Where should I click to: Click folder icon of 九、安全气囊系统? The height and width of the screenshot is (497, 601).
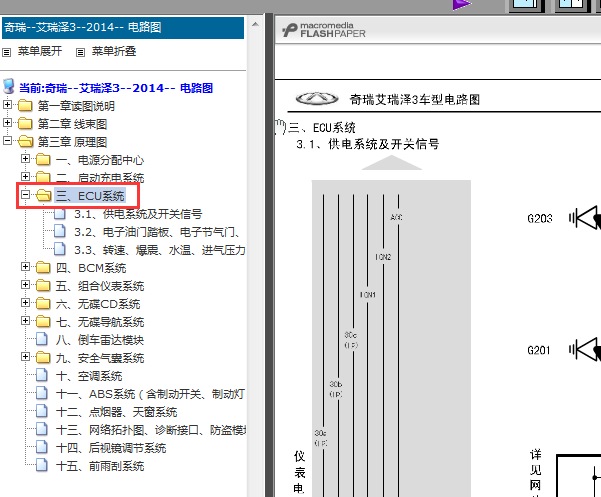pyautogui.click(x=43, y=358)
